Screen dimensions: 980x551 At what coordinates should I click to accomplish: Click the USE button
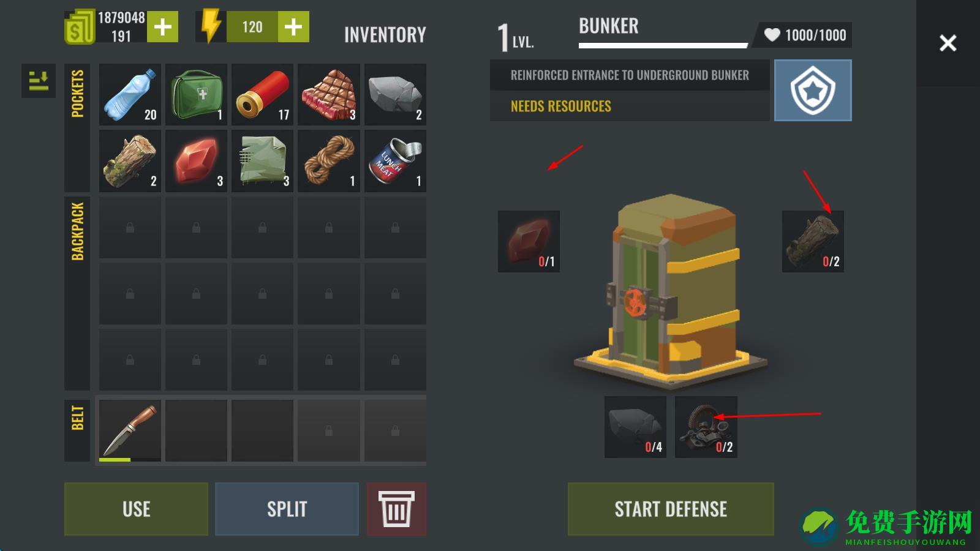tap(136, 509)
